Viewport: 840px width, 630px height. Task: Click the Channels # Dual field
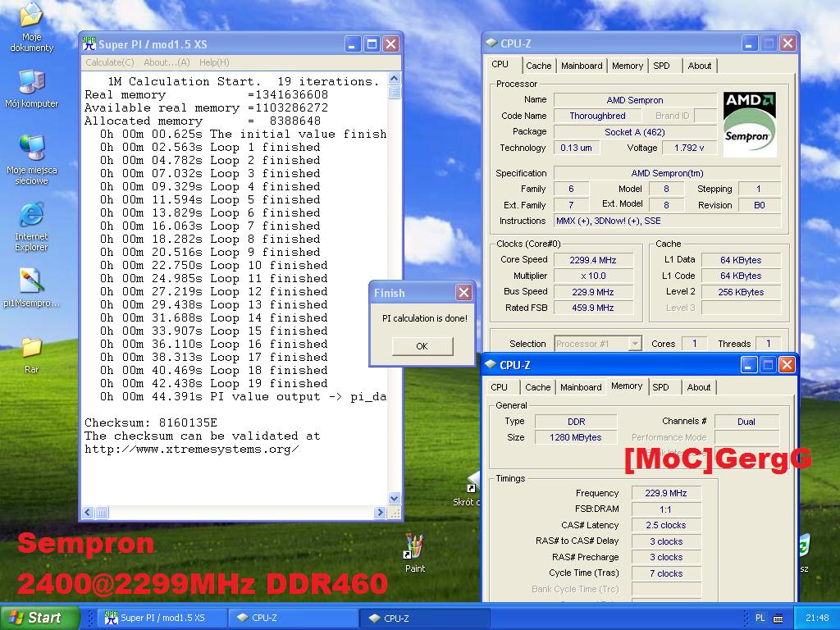[x=746, y=422]
